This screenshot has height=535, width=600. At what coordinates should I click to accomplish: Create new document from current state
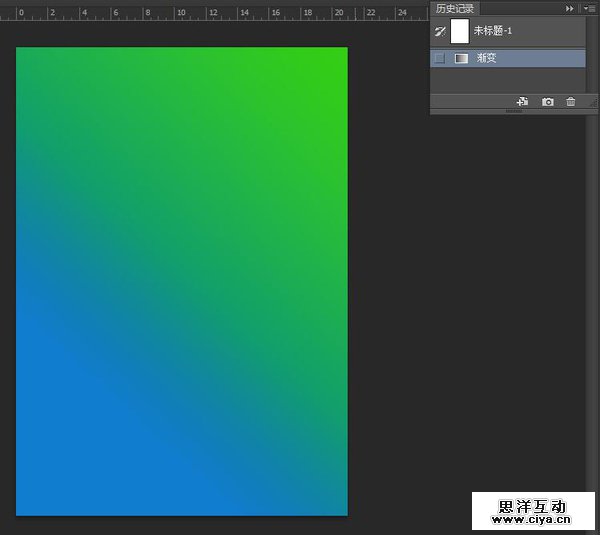point(521,101)
